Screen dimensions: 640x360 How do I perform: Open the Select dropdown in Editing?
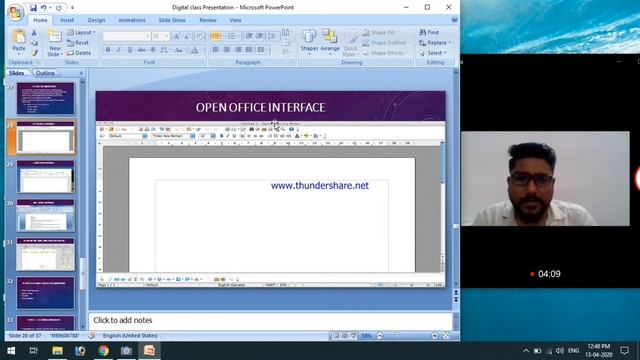pyautogui.click(x=433, y=53)
